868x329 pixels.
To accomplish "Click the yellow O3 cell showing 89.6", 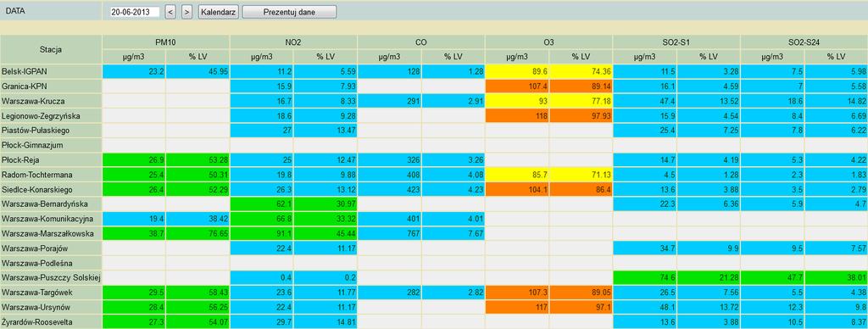I will (517, 71).
